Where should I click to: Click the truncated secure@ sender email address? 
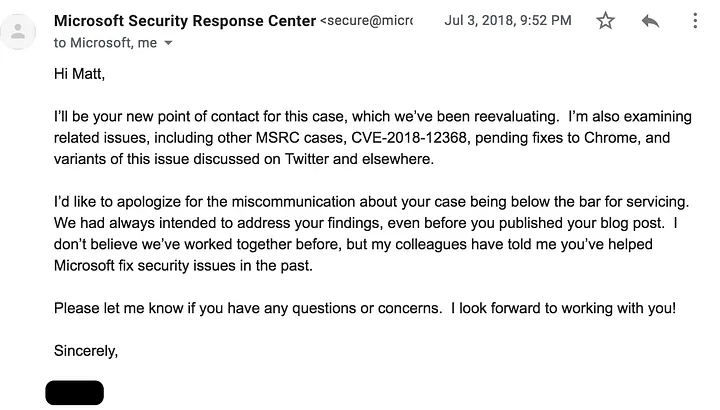pos(366,20)
